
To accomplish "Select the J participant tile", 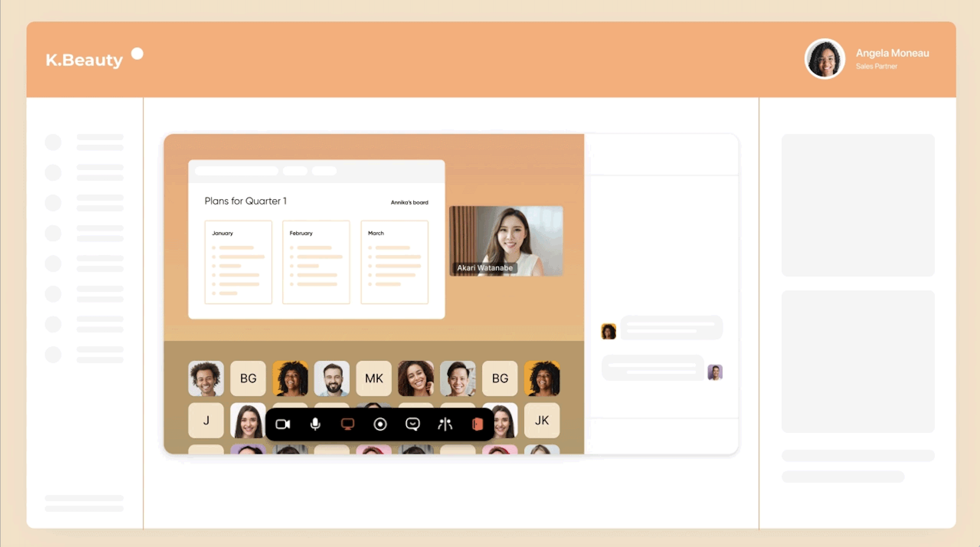I will (x=206, y=420).
